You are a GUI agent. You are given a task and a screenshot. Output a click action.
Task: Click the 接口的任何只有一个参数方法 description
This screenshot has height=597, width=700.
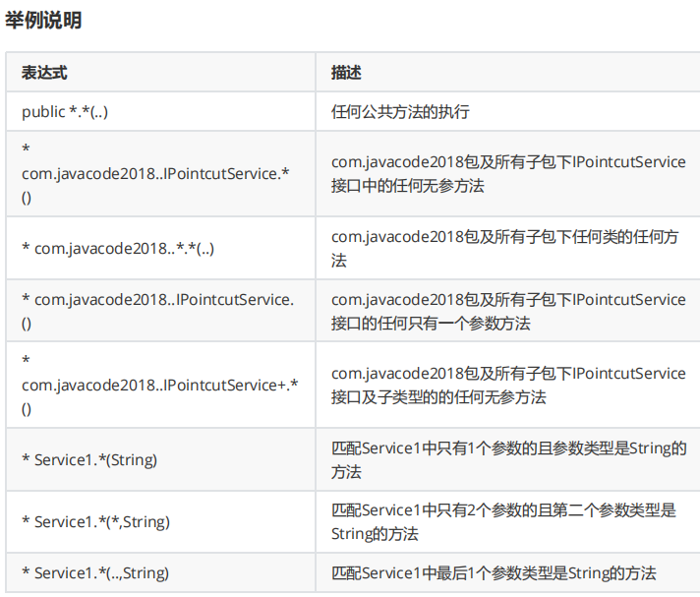point(432,323)
